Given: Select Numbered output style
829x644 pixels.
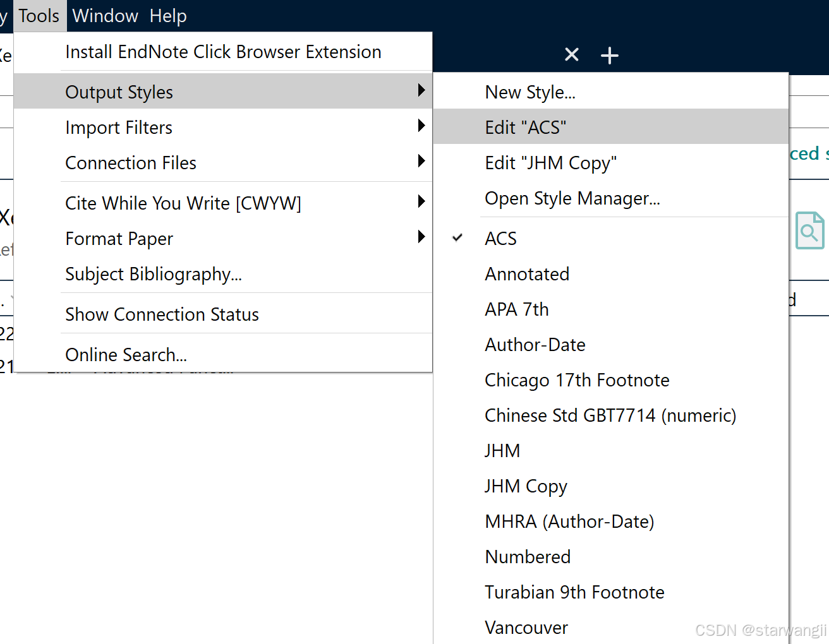Looking at the screenshot, I should (x=611, y=557).
